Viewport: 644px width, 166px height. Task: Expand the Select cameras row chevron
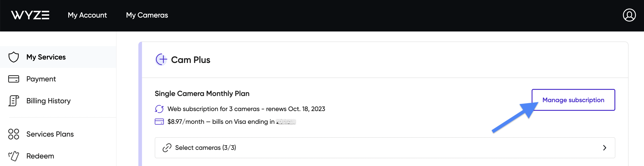(604, 148)
